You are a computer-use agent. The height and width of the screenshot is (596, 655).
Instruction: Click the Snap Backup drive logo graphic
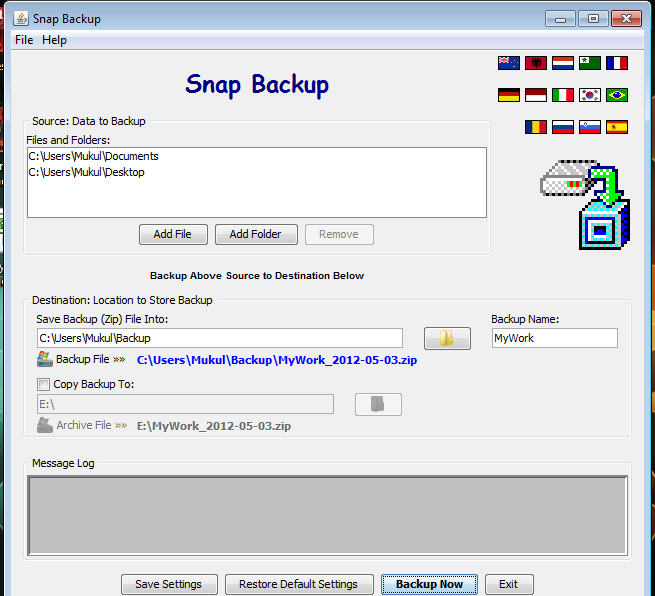pyautogui.click(x=585, y=205)
